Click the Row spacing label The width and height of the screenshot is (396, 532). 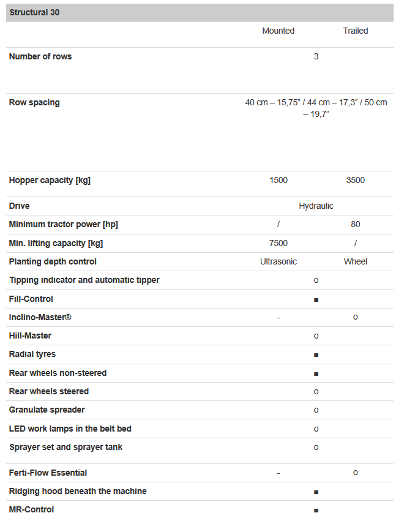(34, 102)
